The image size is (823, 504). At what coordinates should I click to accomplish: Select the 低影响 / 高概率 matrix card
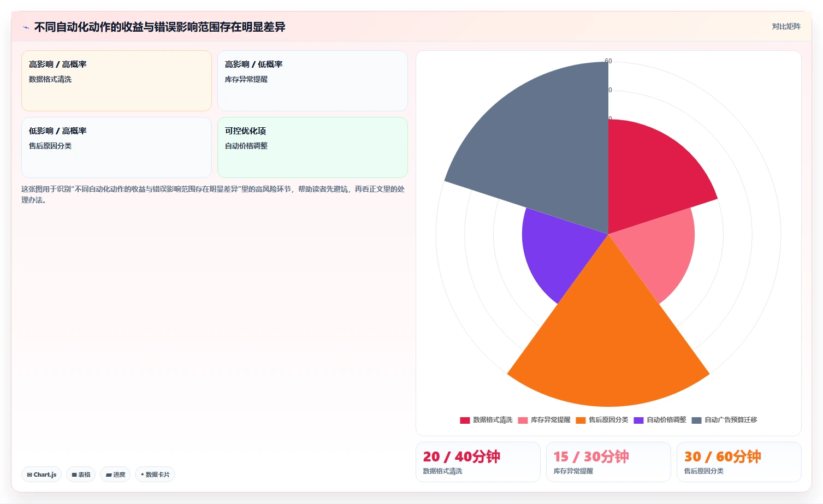116,147
